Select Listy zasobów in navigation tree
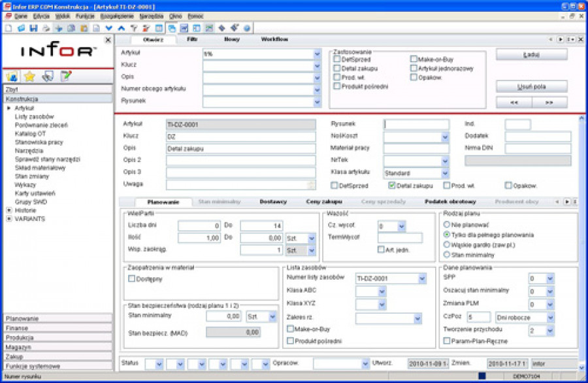Screen dimensions: 588x383 click(34, 116)
